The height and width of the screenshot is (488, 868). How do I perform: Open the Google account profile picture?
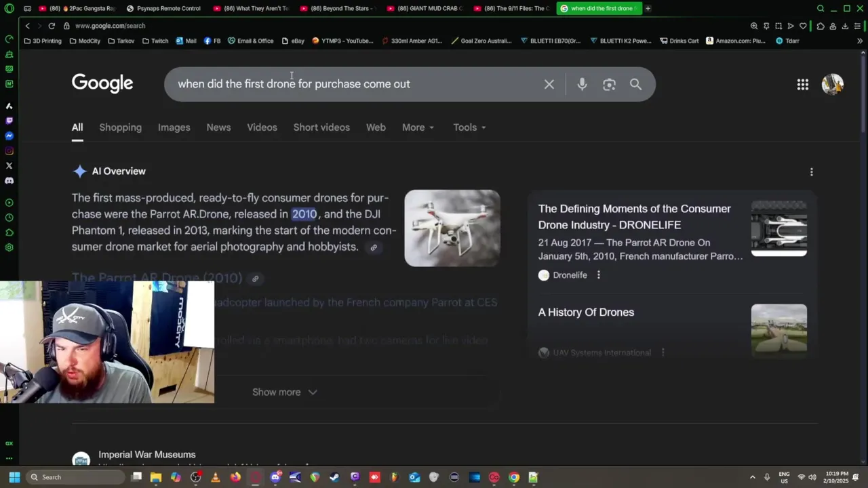coord(833,84)
